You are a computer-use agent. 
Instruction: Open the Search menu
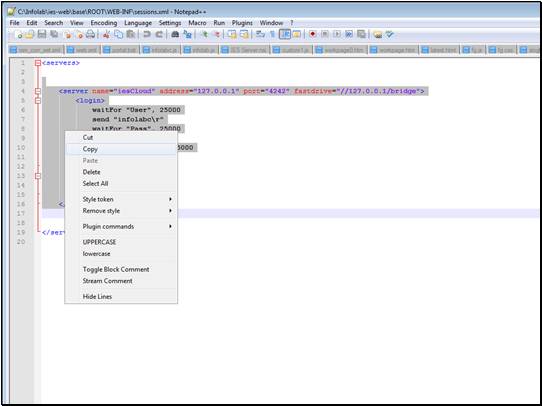point(54,23)
